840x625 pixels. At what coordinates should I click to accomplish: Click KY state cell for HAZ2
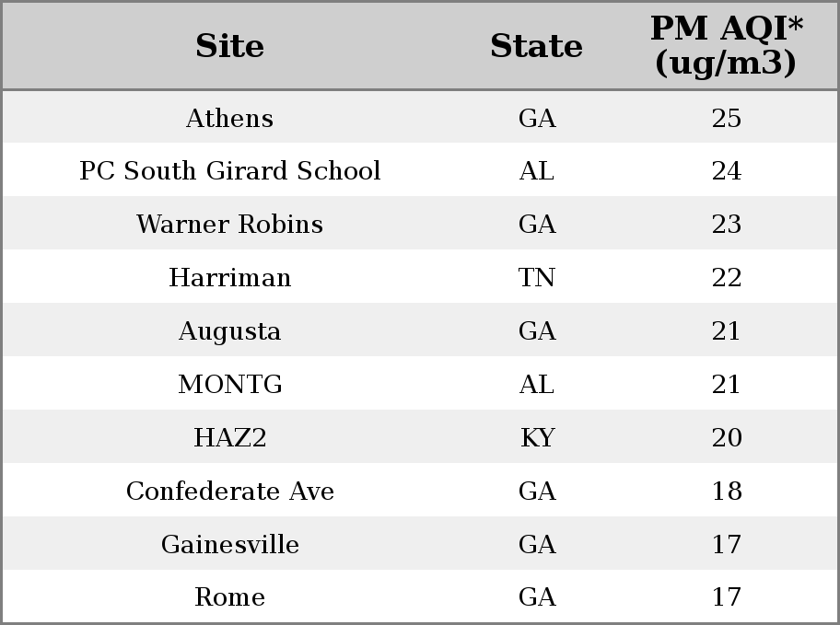[537, 437]
